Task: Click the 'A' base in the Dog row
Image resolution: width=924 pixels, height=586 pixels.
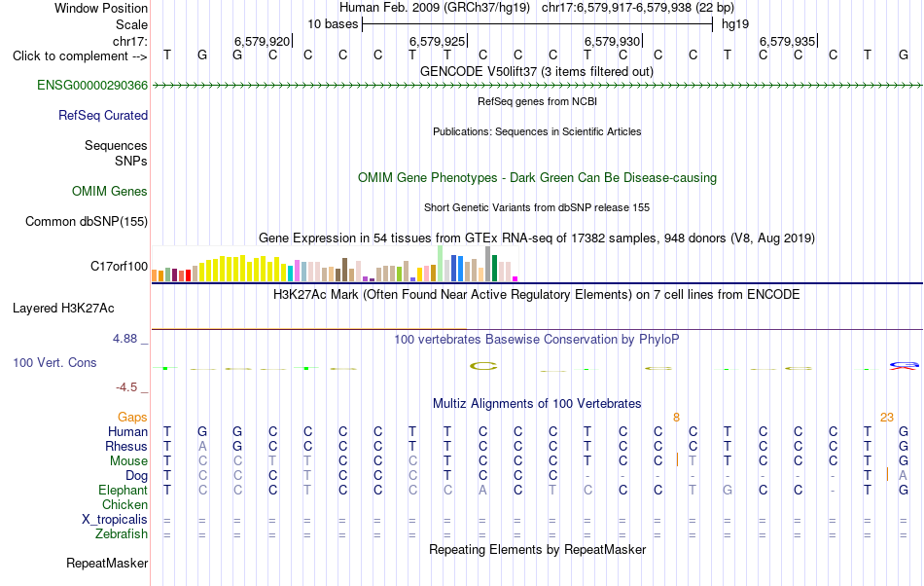Action: coord(904,476)
